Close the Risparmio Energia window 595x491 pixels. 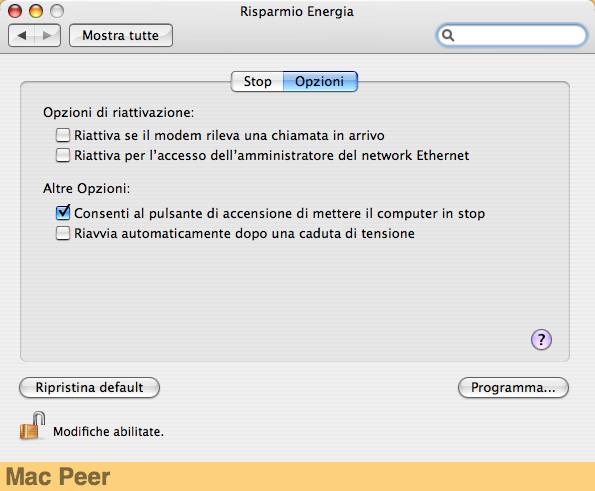15,11
